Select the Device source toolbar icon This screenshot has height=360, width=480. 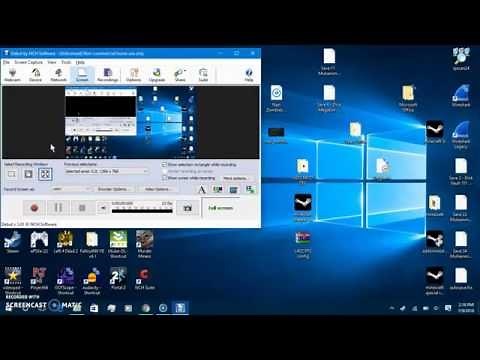[35, 75]
